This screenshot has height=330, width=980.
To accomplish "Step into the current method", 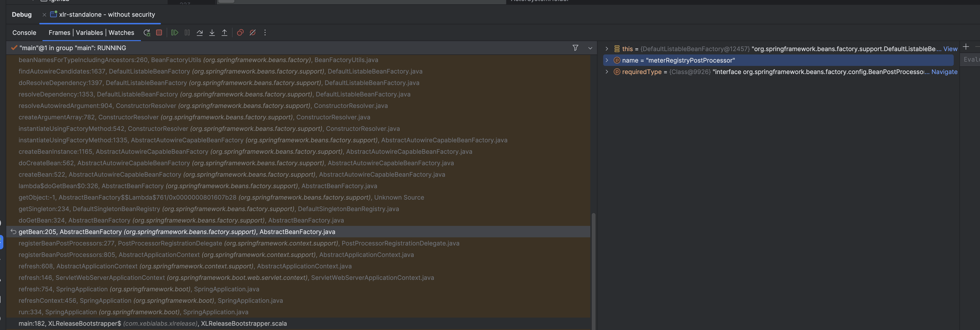I will (x=212, y=33).
